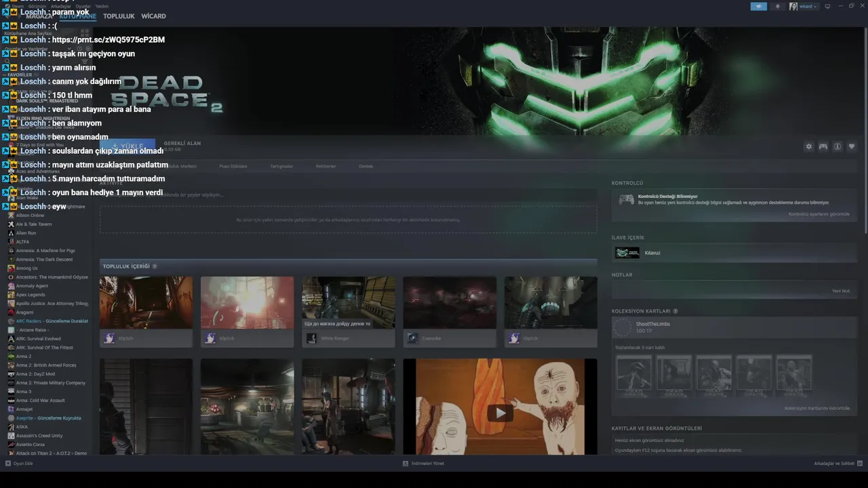Select Aseprite update queued entry

[47, 418]
